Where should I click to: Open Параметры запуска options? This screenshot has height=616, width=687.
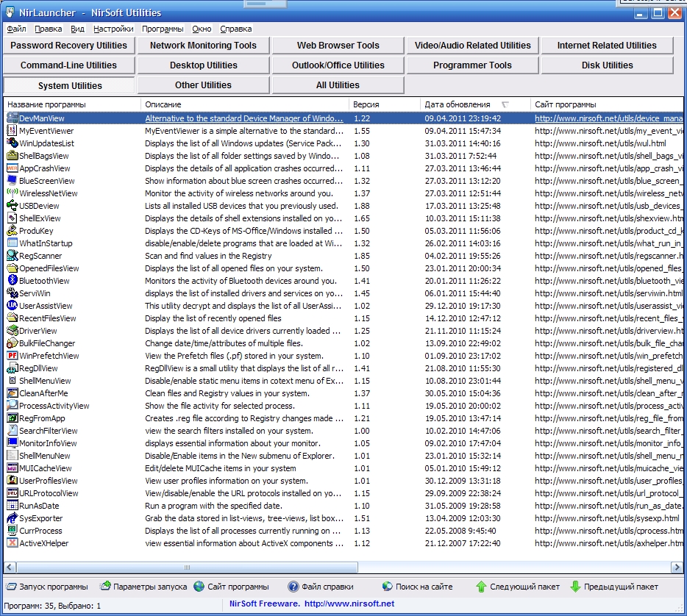(143, 587)
